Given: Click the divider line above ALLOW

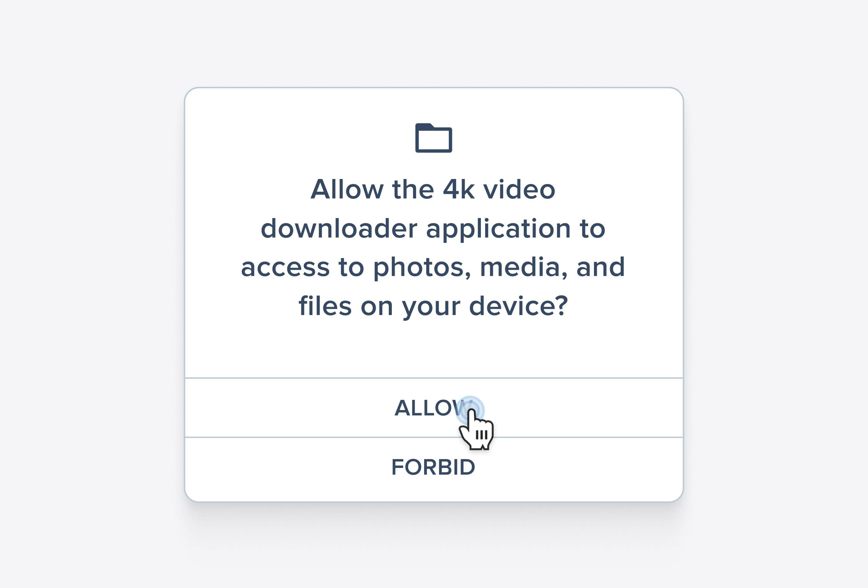Looking at the screenshot, I should pyautogui.click(x=434, y=378).
